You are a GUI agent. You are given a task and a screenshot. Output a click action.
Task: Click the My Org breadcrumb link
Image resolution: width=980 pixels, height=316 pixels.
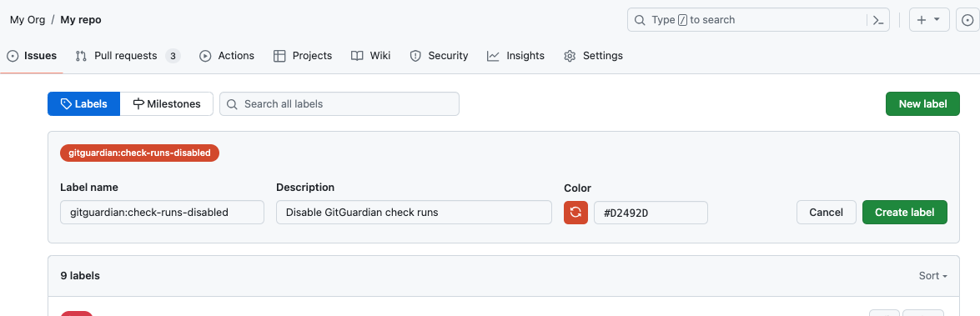pos(28,20)
